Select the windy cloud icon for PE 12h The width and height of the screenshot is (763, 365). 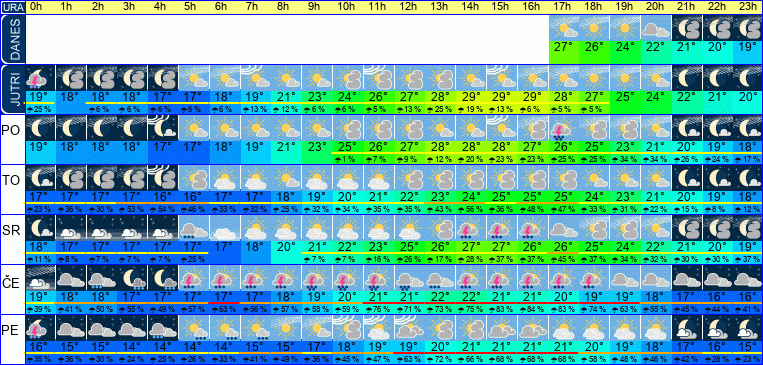coord(410,328)
